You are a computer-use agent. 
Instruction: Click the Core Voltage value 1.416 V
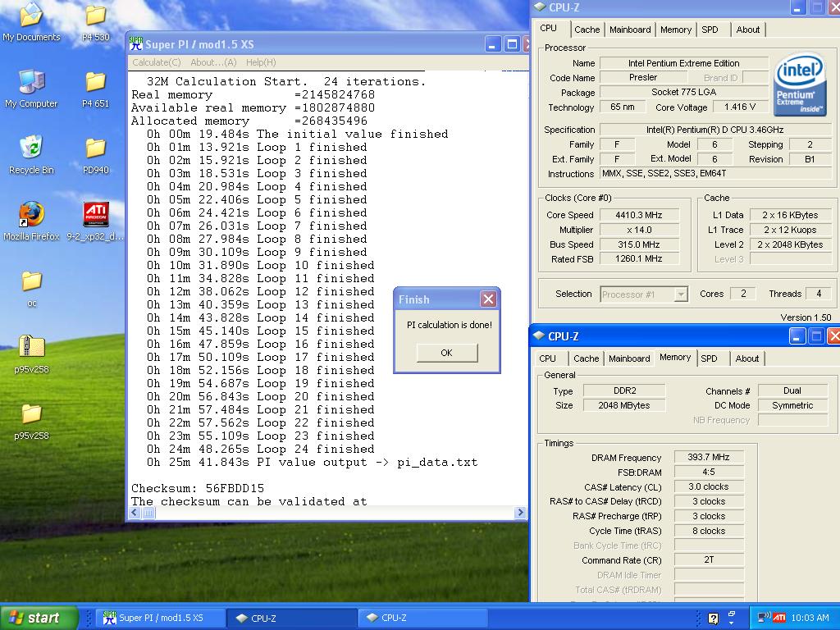740,107
